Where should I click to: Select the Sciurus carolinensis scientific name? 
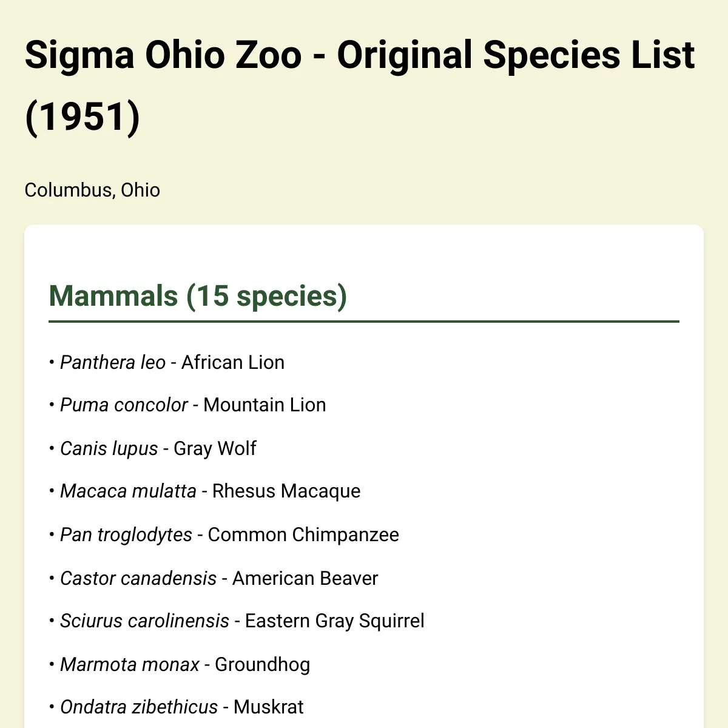145,621
